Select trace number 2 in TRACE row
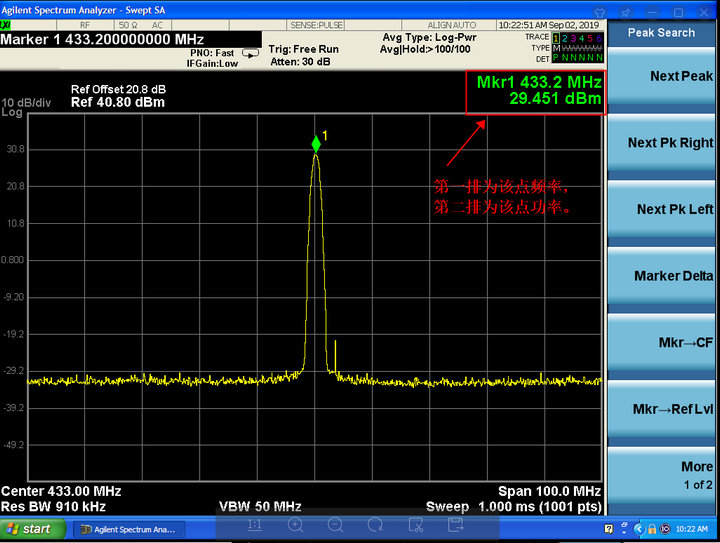This screenshot has width=720, height=543. (565, 37)
